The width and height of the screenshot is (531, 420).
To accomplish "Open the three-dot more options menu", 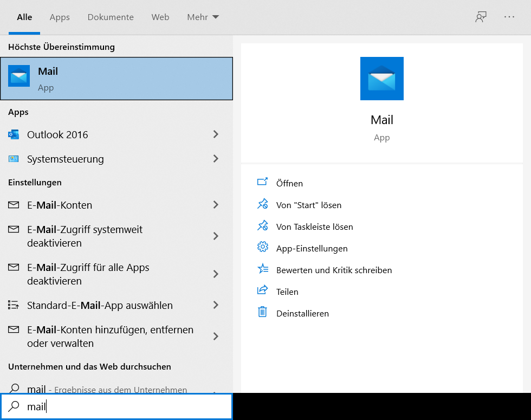I will (x=509, y=17).
